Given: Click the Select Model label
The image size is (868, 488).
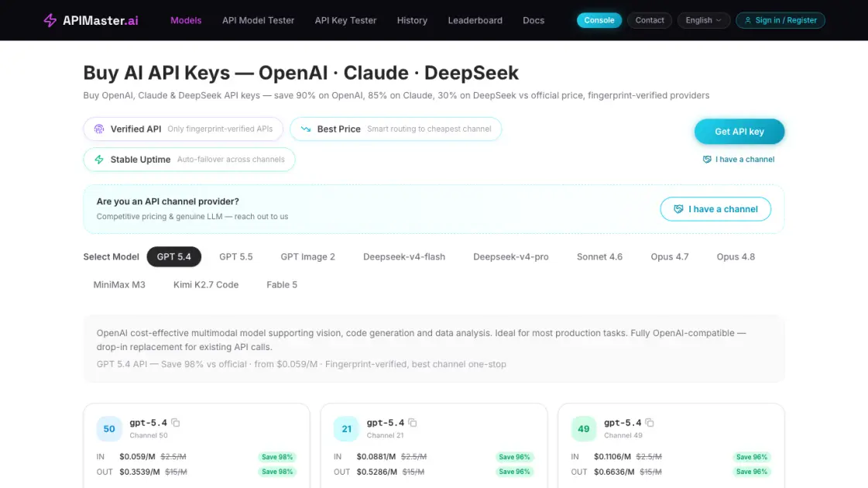Looking at the screenshot, I should point(111,257).
